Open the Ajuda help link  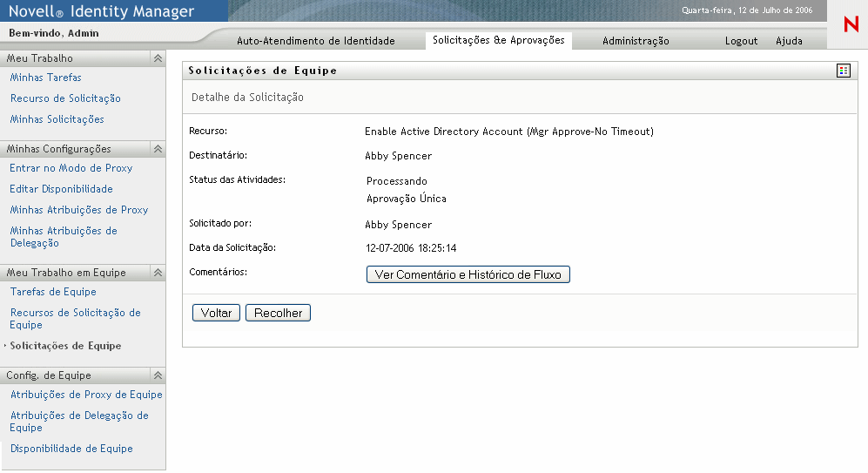click(x=789, y=41)
